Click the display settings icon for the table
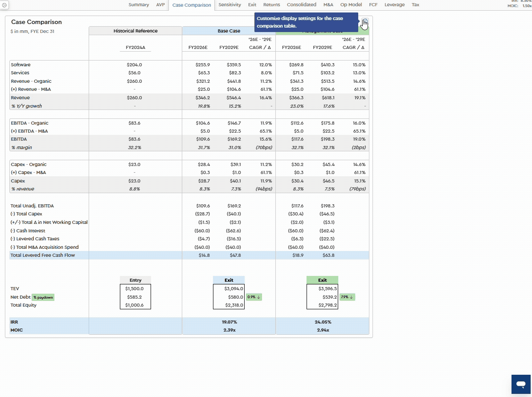The width and height of the screenshot is (532, 397). pyautogui.click(x=365, y=22)
